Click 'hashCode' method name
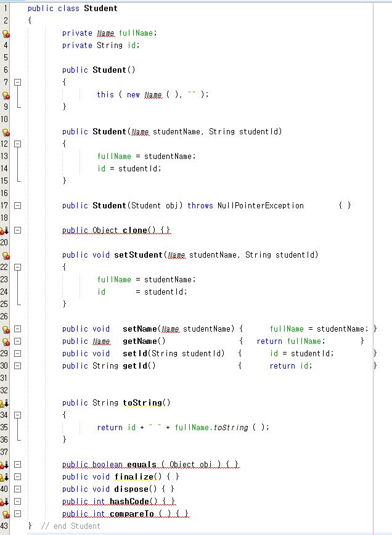The image size is (392, 535). 129,501
